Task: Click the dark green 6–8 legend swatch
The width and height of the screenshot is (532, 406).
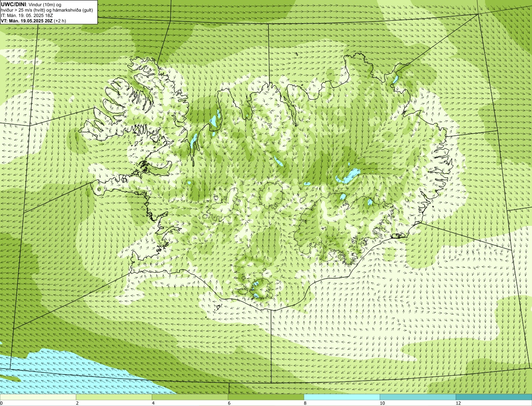Action: click(266, 397)
